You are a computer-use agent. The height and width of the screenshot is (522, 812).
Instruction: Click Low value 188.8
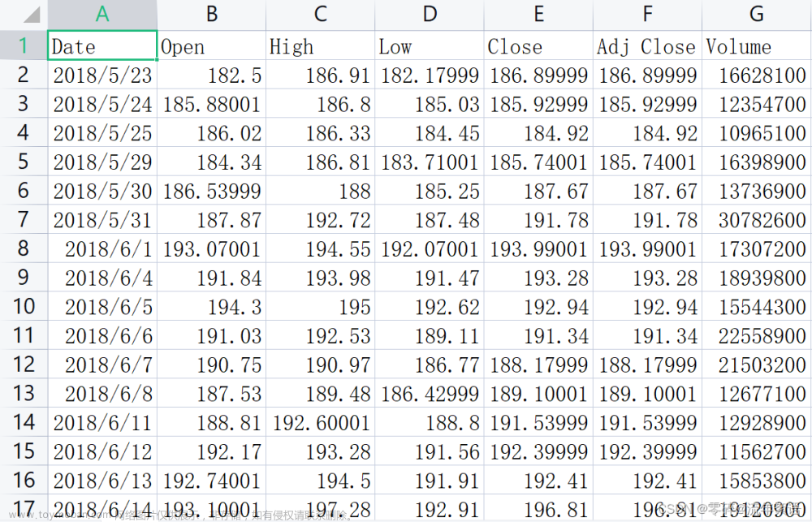[430, 422]
